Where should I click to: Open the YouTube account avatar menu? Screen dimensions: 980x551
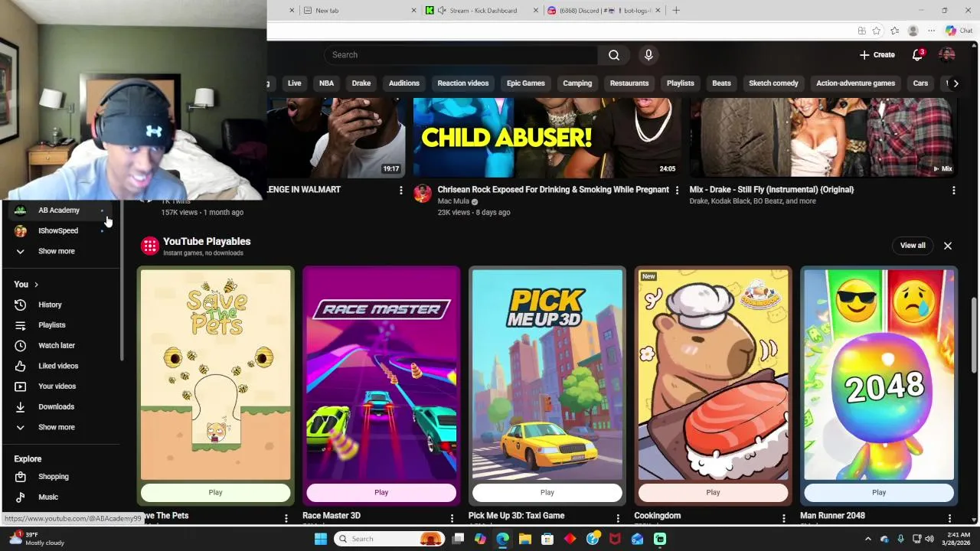pyautogui.click(x=947, y=55)
